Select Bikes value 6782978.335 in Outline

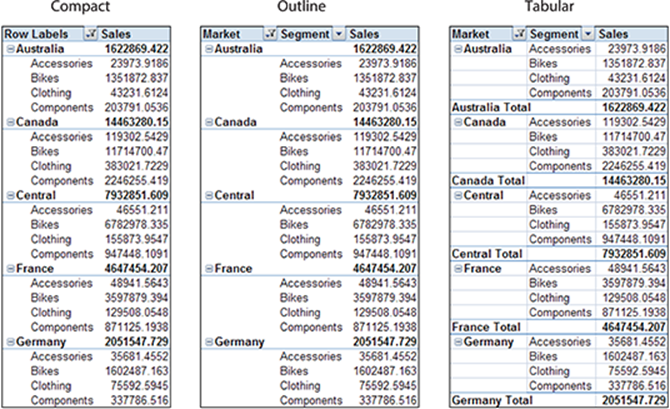pyautogui.click(x=385, y=225)
